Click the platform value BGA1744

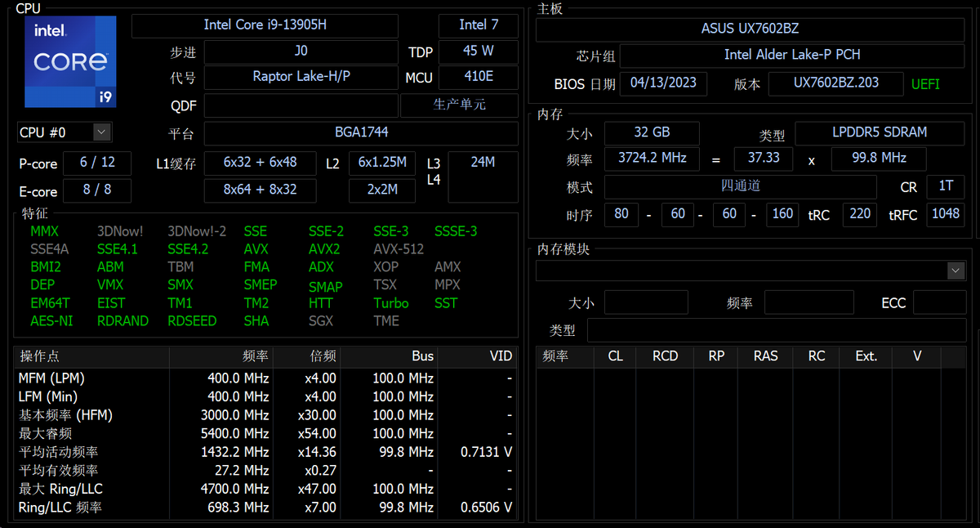(x=361, y=133)
